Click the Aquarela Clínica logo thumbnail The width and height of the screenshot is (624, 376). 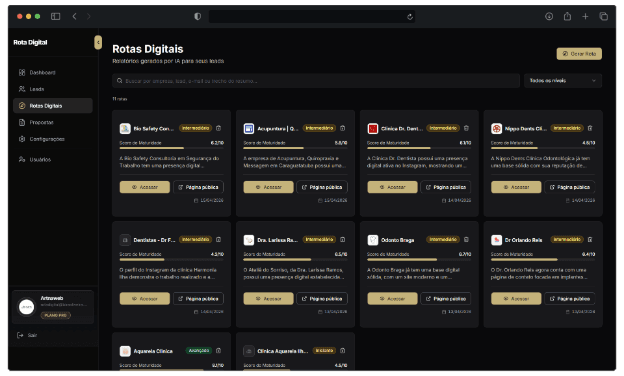125,351
